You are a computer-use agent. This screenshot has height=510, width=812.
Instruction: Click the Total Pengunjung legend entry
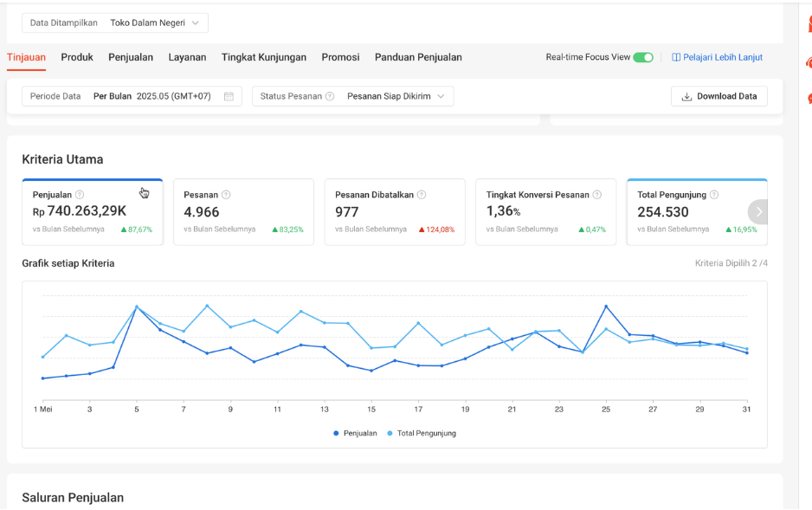click(422, 434)
